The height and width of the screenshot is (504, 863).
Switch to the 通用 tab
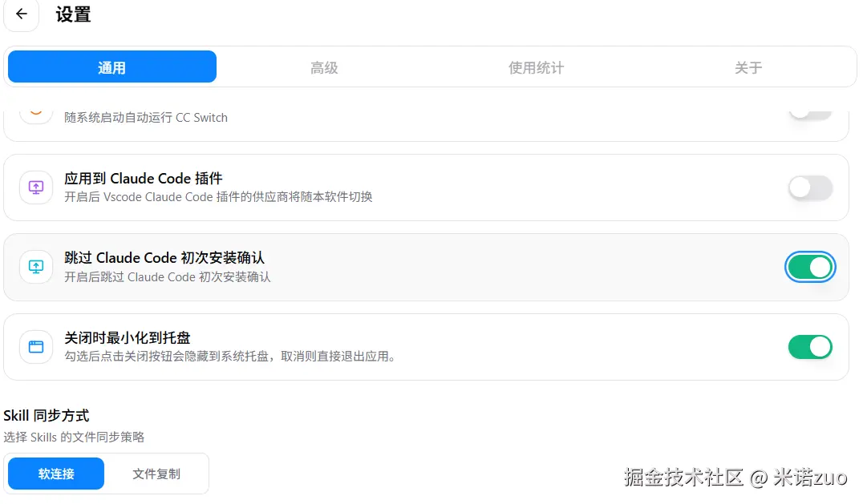[x=112, y=67]
